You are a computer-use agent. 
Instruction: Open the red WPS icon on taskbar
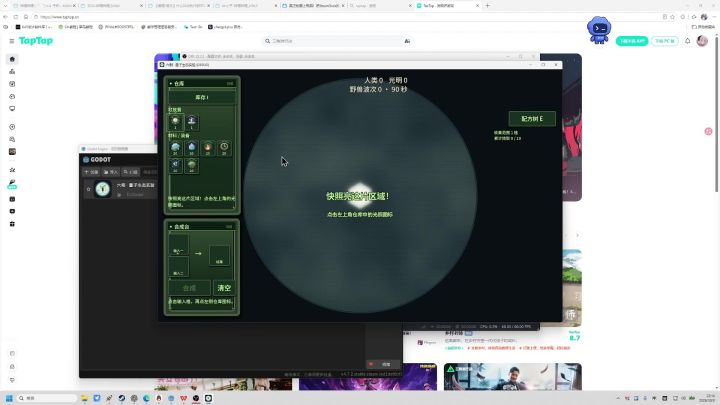184,398
